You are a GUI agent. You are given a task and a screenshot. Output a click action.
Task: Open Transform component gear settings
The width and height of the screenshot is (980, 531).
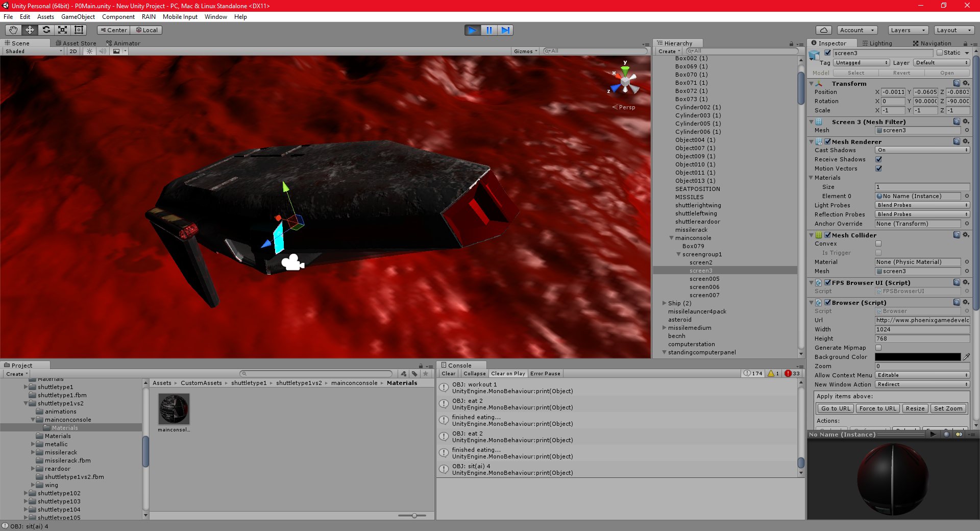click(x=966, y=83)
